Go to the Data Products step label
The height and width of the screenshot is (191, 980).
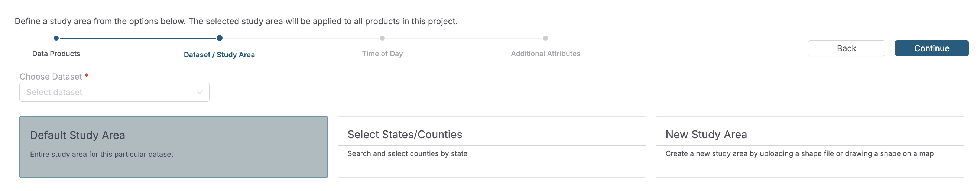(56, 54)
